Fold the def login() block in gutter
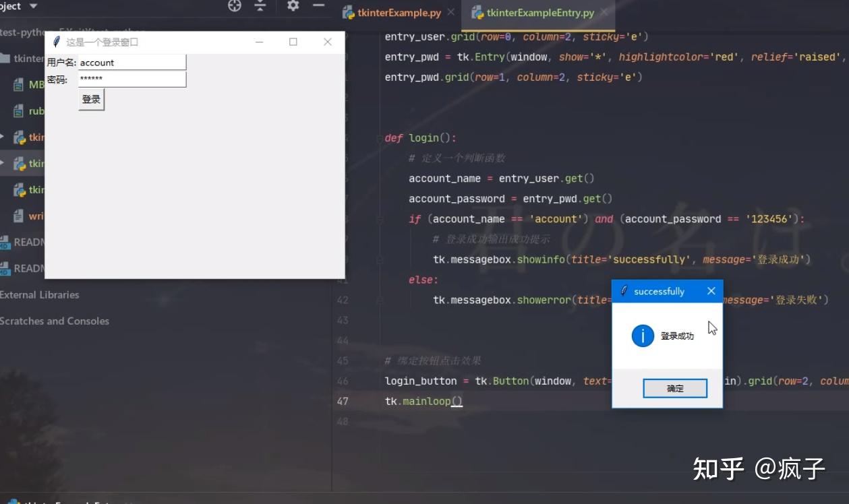This screenshot has width=849, height=504. pyautogui.click(x=379, y=138)
